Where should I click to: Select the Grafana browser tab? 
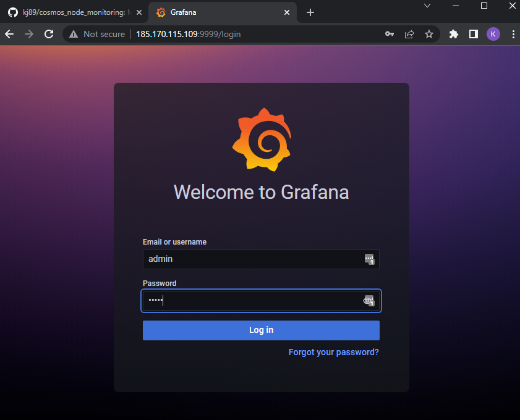coord(222,12)
